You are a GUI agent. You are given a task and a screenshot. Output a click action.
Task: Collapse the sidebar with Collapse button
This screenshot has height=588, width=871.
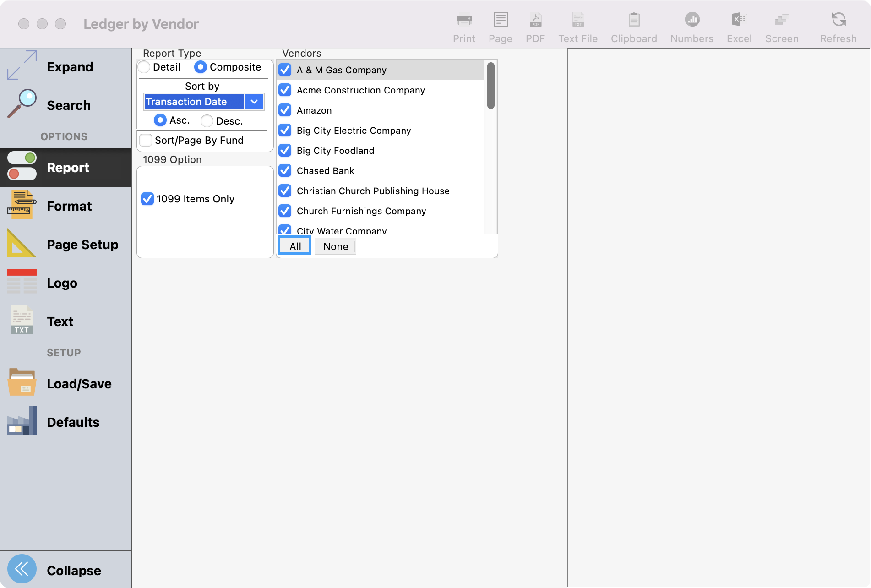click(22, 569)
